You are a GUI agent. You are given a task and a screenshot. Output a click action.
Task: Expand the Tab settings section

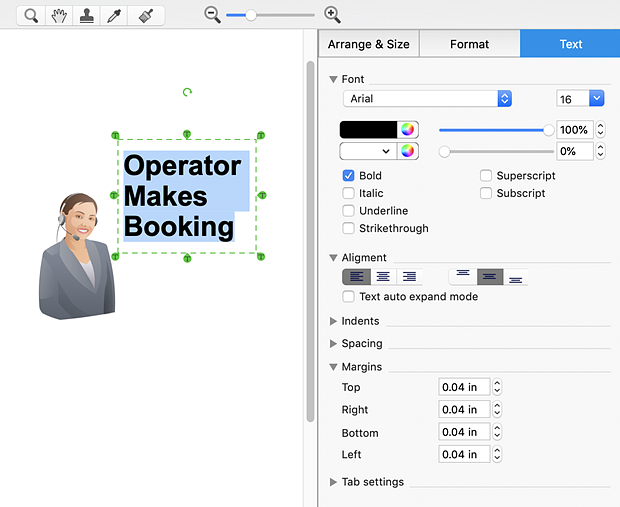[x=334, y=482]
